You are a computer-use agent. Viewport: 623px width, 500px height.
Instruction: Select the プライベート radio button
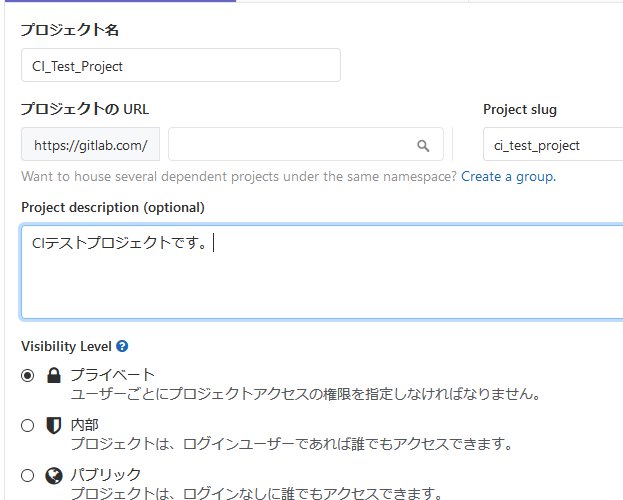pyautogui.click(x=28, y=375)
